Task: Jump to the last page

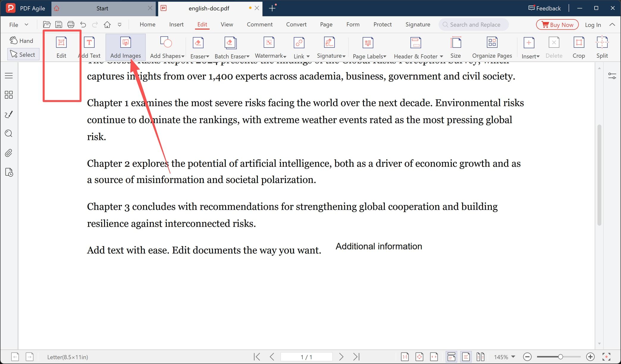Action: point(356,357)
